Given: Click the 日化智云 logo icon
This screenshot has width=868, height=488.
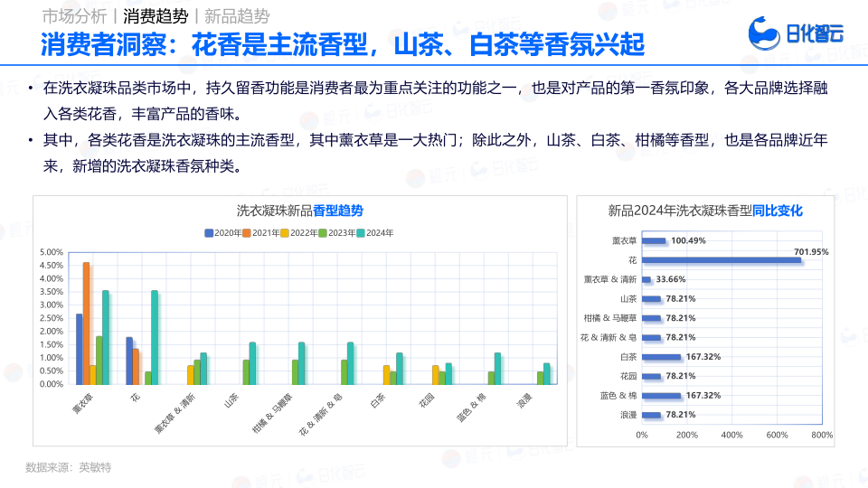Looking at the screenshot, I should pyautogui.click(x=764, y=33).
